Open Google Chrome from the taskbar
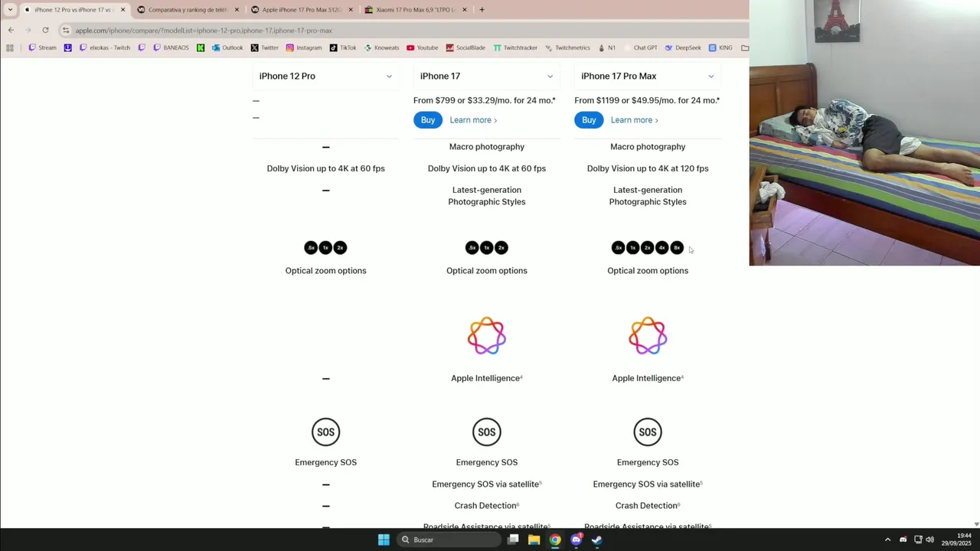This screenshot has width=980, height=551. pos(555,540)
